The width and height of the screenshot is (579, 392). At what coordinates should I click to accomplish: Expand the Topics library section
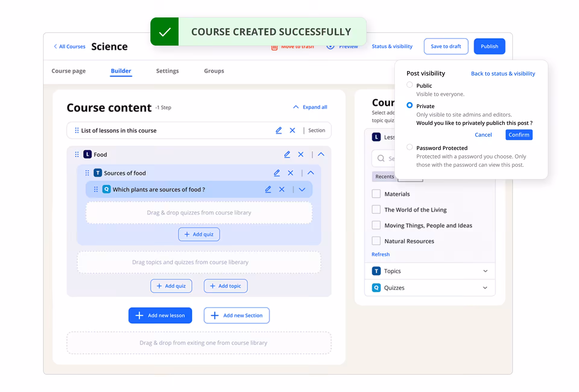tap(485, 271)
